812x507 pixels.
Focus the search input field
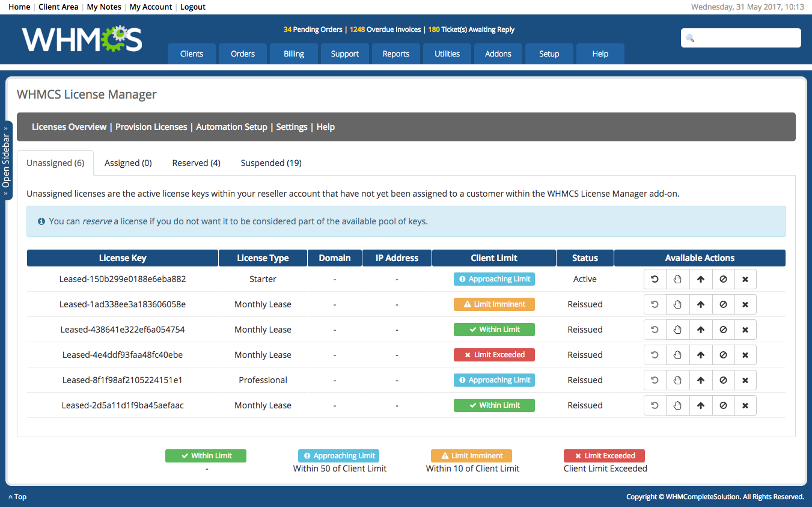point(741,38)
